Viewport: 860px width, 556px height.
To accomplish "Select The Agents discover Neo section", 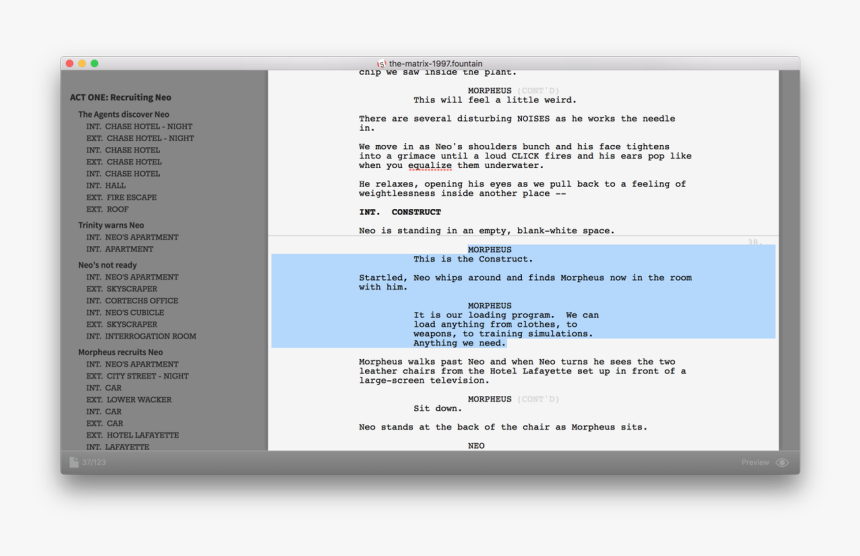I will click(123, 114).
